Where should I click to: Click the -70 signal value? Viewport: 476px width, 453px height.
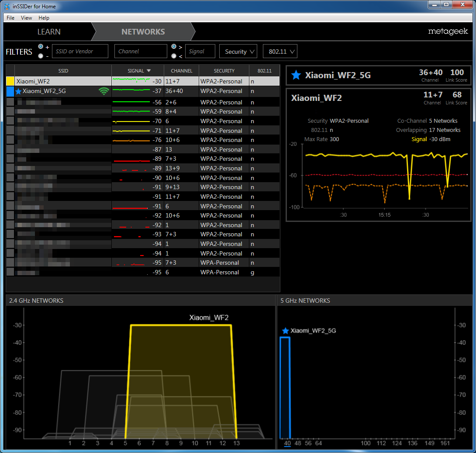click(x=157, y=121)
